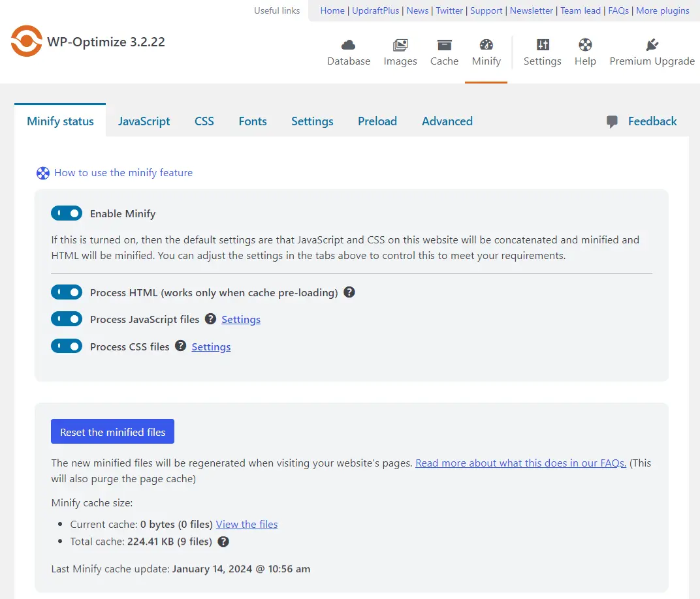Viewport: 700px width, 599px height.
Task: Switch to the JavaScript tab
Action: (x=144, y=121)
